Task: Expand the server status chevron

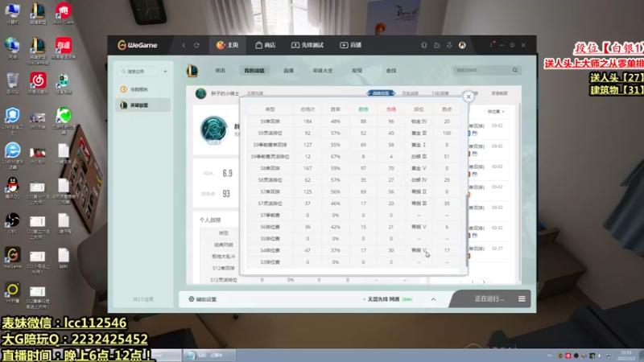Action: pos(433,299)
